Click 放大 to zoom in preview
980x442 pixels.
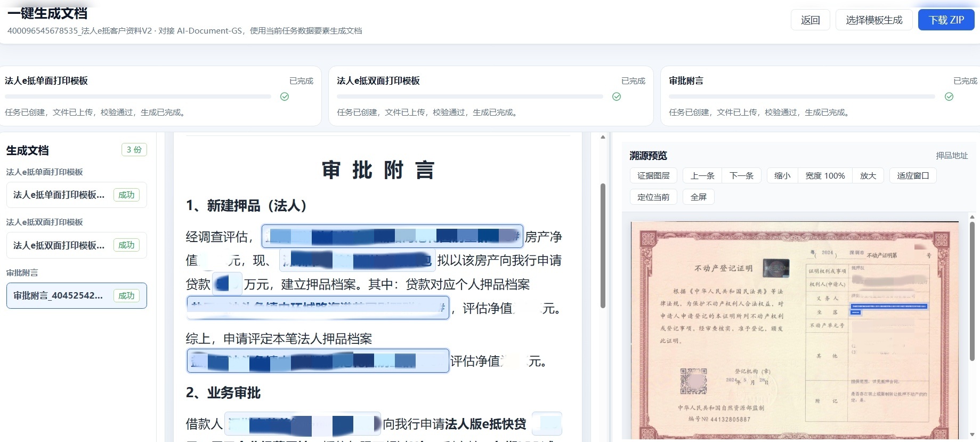click(868, 176)
